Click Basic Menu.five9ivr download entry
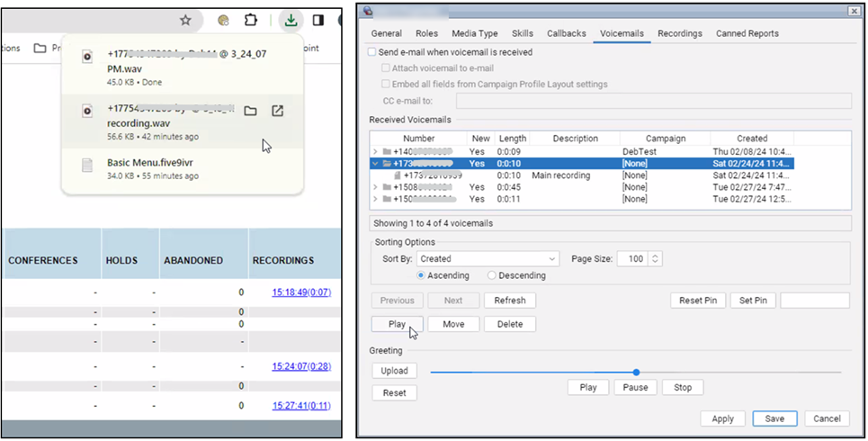Image resolution: width=868 pixels, height=441 pixels. tap(183, 169)
